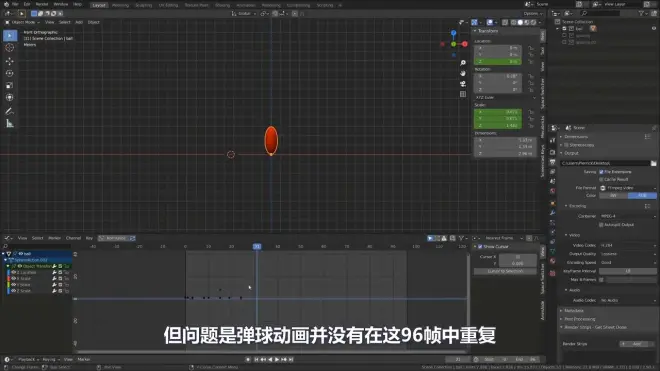Hide the Z Location channel eye icon

13,272
